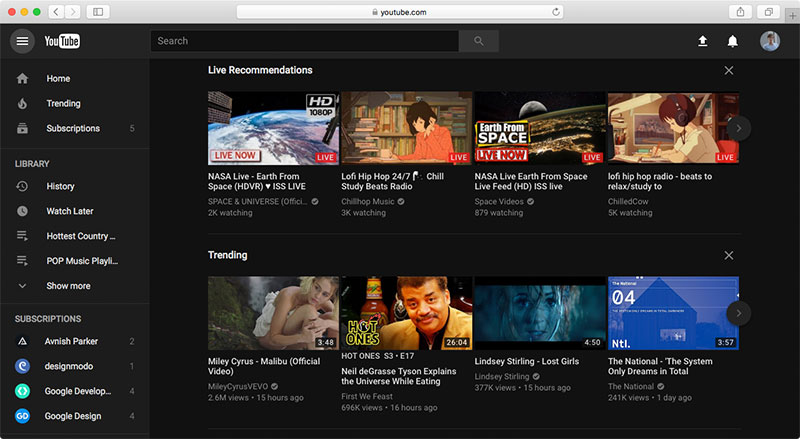The width and height of the screenshot is (800, 439).
Task: Click the POP Music playlist icon
Action: pos(22,261)
